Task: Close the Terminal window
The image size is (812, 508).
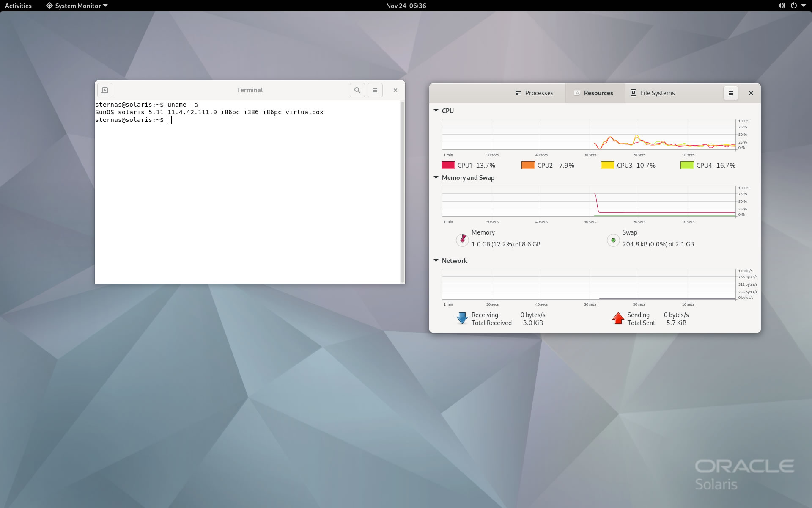Action: (395, 90)
